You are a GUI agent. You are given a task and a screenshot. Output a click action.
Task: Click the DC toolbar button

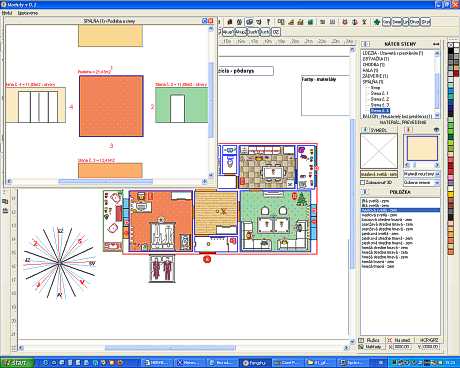276,32
